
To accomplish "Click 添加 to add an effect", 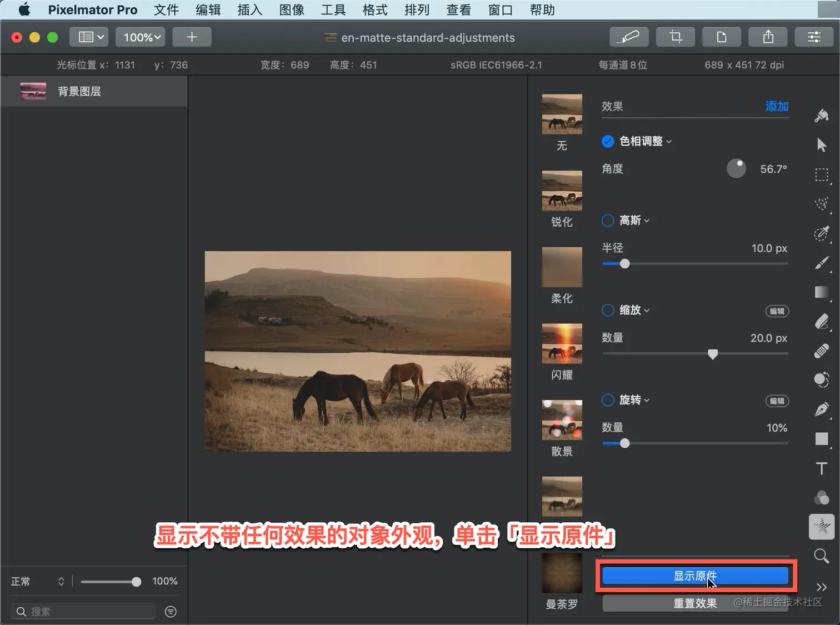I will (x=777, y=106).
